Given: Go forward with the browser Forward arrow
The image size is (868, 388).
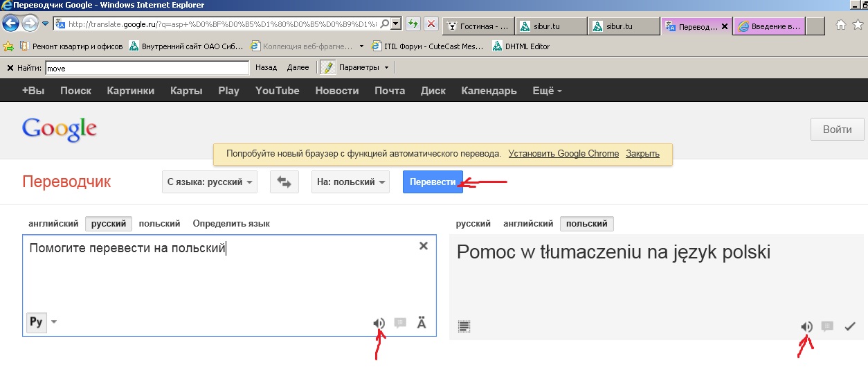Looking at the screenshot, I should [30, 24].
